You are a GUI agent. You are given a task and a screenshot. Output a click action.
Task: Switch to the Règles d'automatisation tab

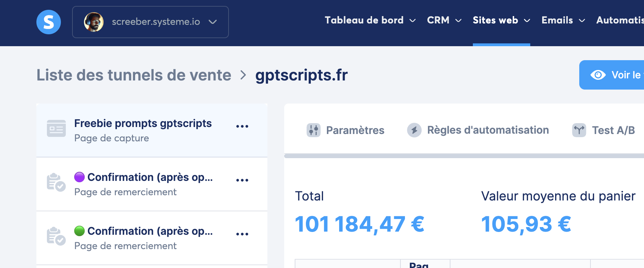(478, 130)
